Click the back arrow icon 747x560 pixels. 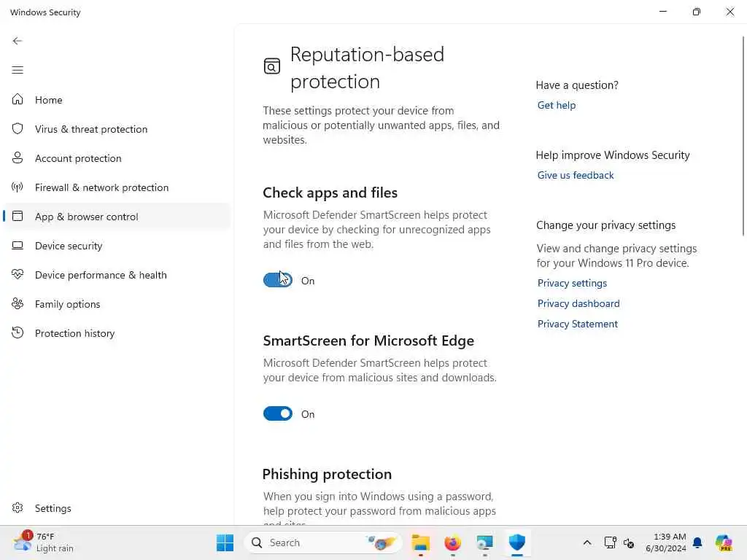pos(18,41)
